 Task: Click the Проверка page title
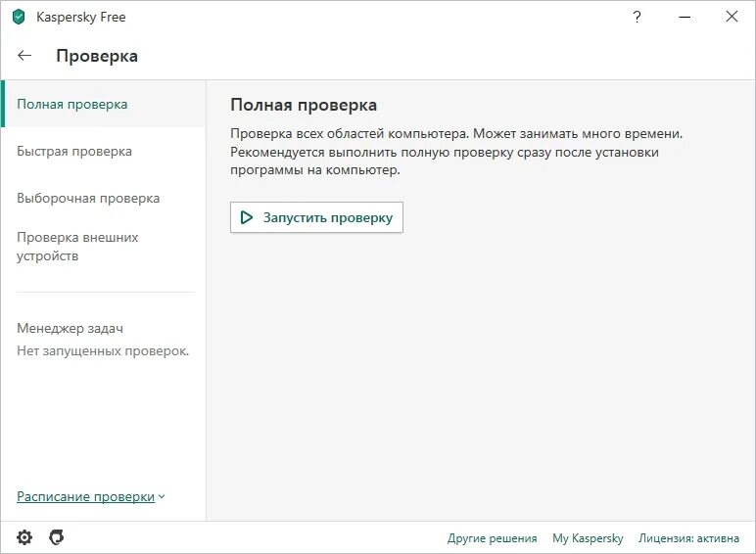[97, 56]
